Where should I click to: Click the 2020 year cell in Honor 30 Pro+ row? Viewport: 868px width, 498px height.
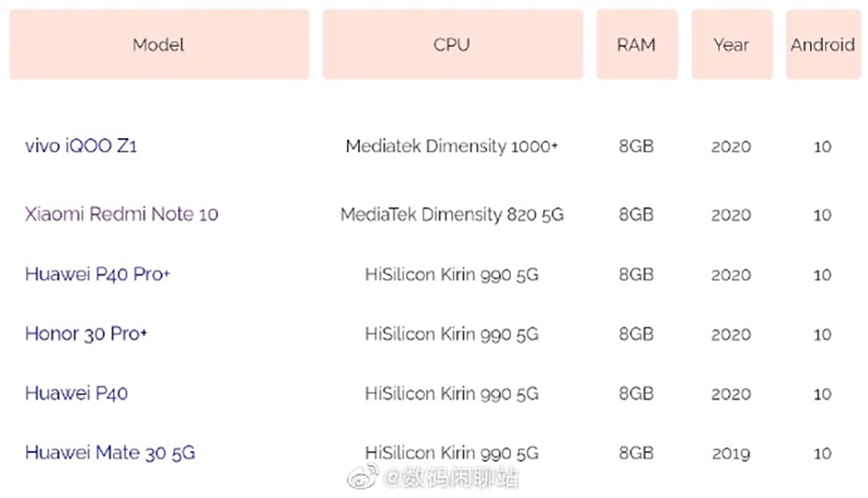(731, 334)
